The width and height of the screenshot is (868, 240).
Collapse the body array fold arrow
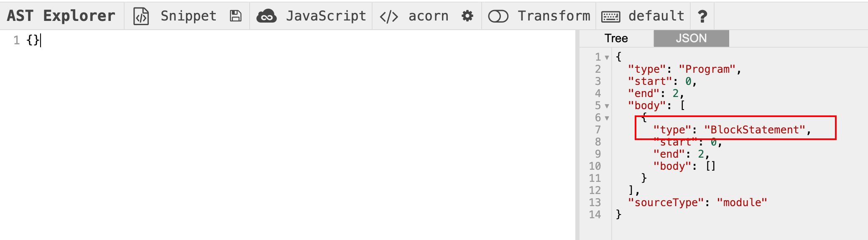(x=607, y=106)
